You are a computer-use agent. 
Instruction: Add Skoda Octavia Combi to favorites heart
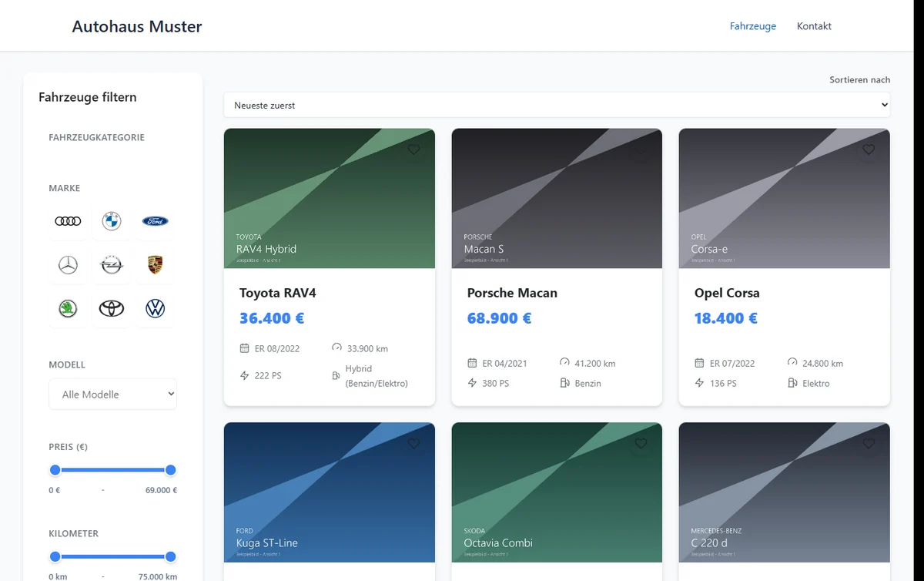[x=641, y=444]
